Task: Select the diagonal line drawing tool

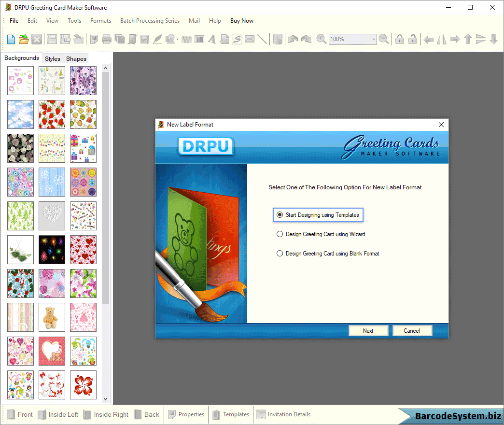Action: pos(262,39)
